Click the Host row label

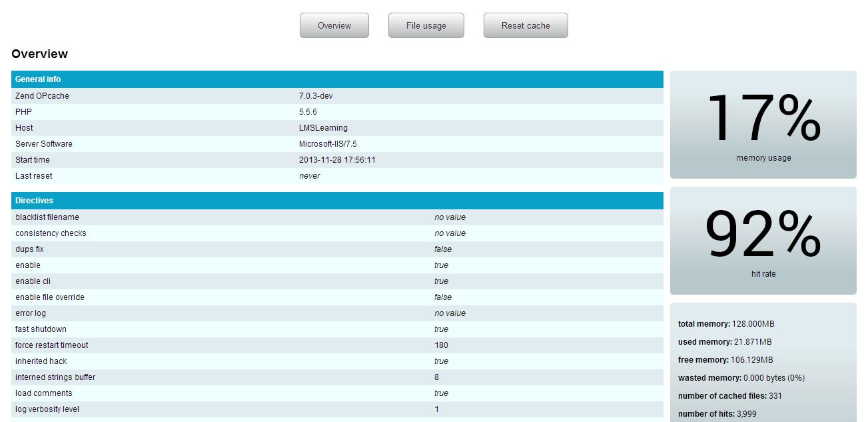tap(24, 128)
